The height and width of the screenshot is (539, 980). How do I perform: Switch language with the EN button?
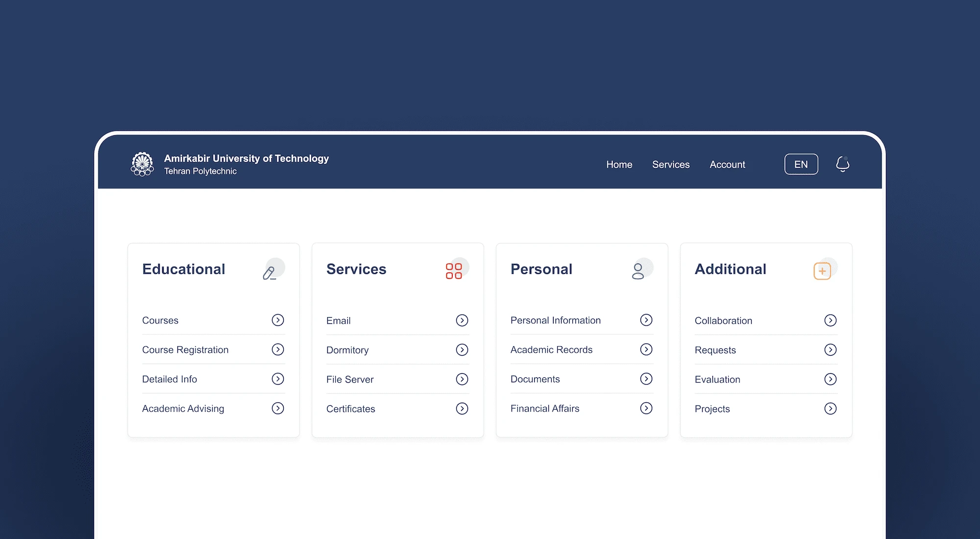801,164
